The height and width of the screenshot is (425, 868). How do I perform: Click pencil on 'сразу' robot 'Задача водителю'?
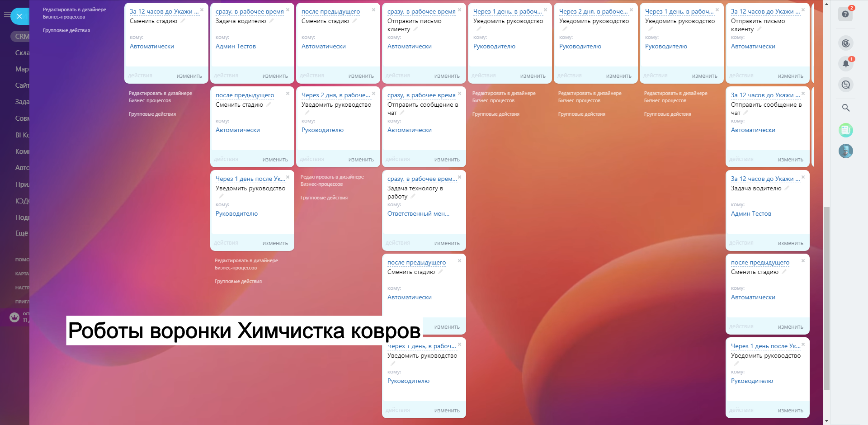pos(271,21)
